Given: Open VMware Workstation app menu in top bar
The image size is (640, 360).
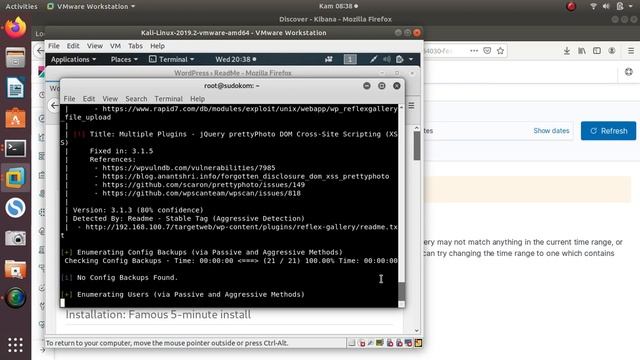Looking at the screenshot, I should pyautogui.click(x=91, y=6).
